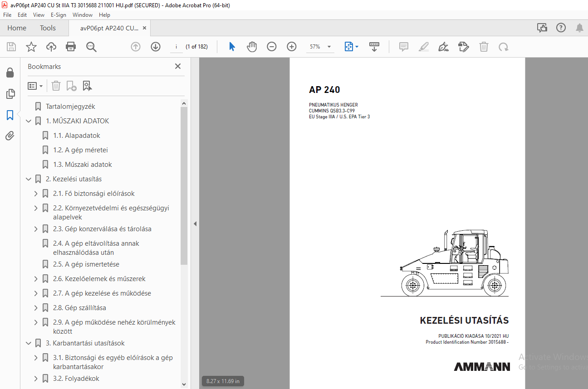Activate the Hand pan tool
The height and width of the screenshot is (389, 588).
252,47
